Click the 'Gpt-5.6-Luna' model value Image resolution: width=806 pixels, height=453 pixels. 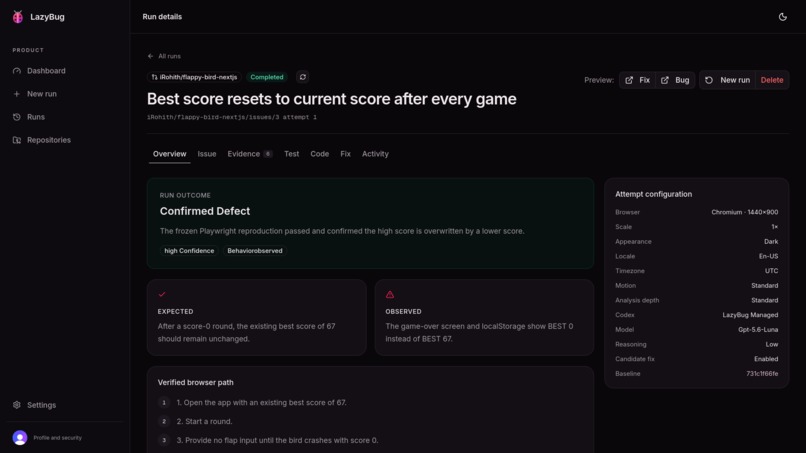pos(758,330)
